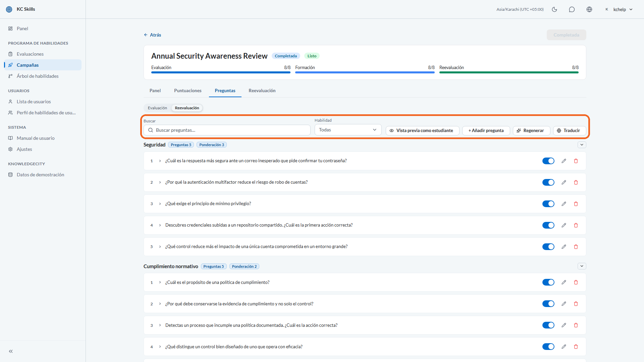Screen dimensions: 644x362
Task: Open Árbol de habilidades in sidebar
Action: click(x=43, y=76)
